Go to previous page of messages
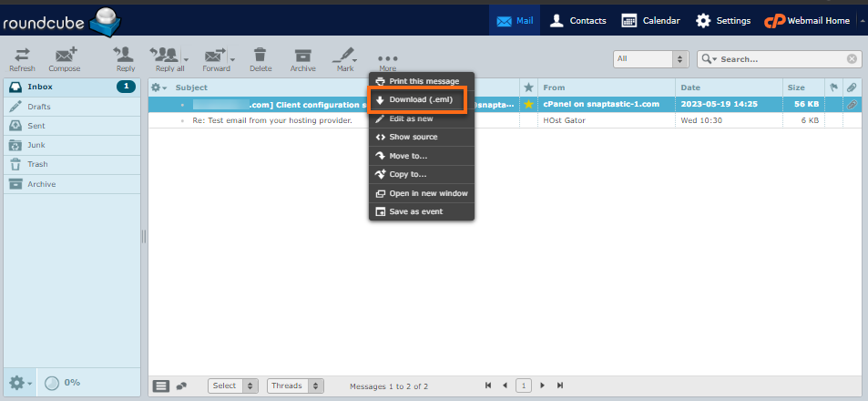 coord(505,385)
